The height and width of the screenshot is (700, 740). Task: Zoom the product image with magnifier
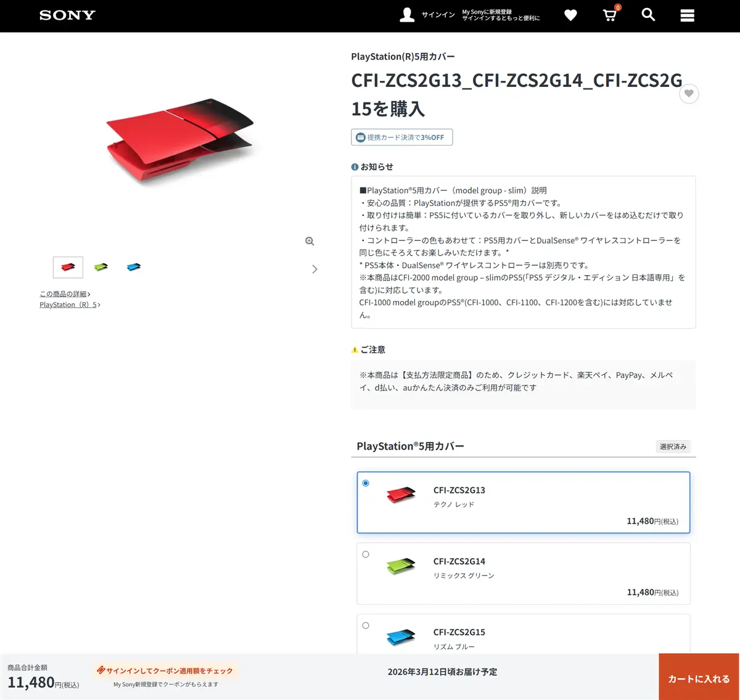(x=310, y=241)
